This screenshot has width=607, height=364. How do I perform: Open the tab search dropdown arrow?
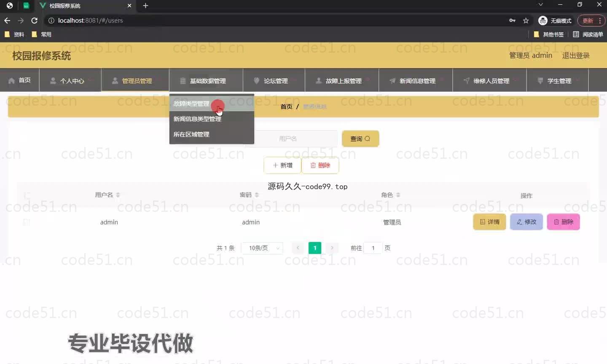tap(540, 5)
